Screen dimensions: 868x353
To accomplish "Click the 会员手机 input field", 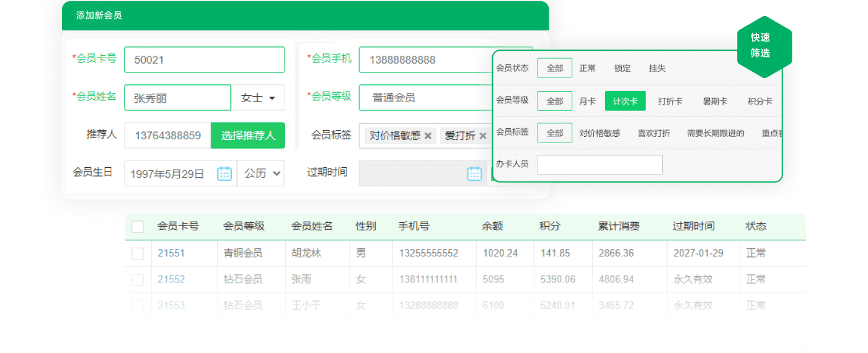I will tap(425, 60).
